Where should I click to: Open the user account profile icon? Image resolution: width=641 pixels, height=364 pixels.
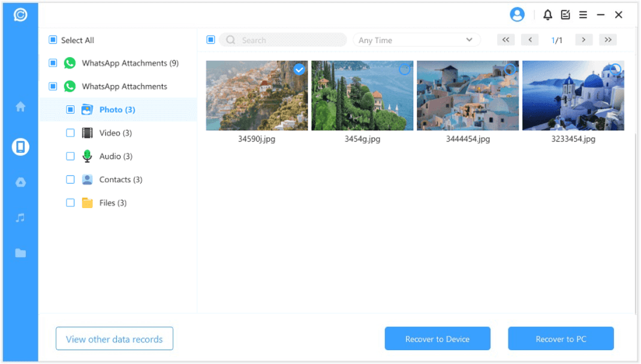[517, 15]
